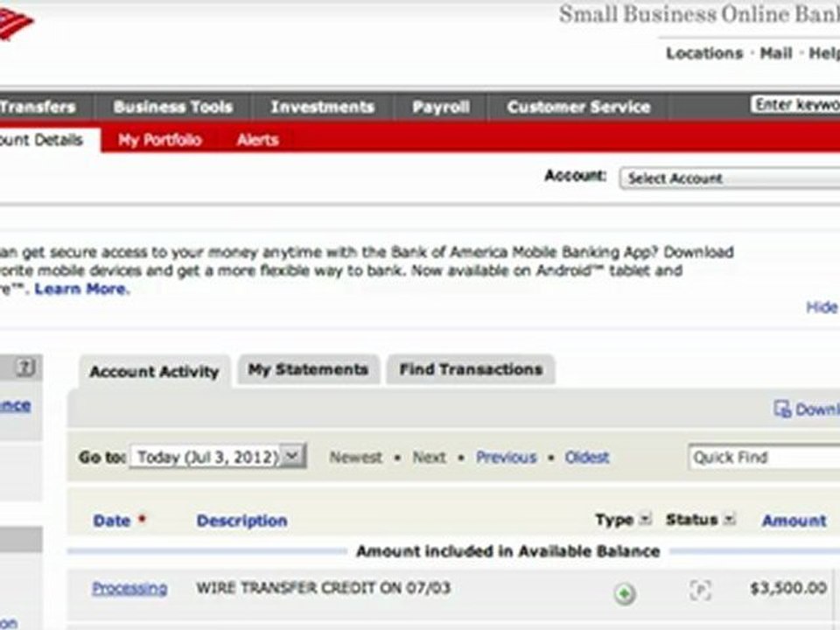840x630 pixels.
Task: Click the Status column header text
Action: tap(691, 519)
